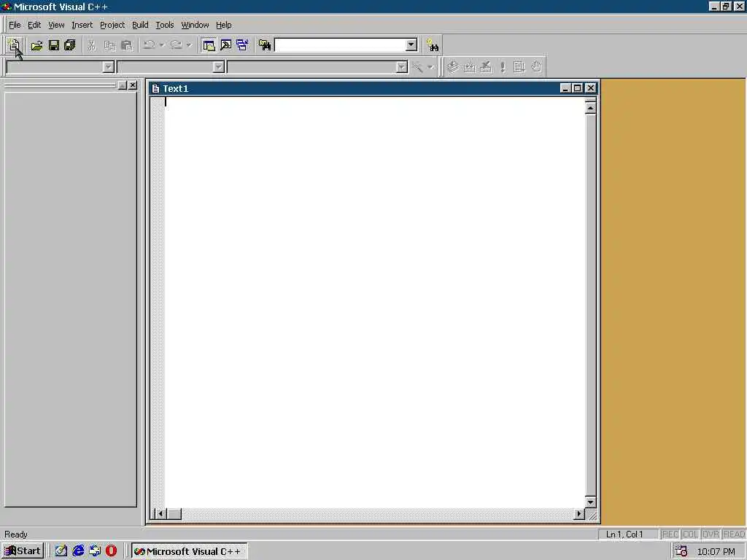The image size is (747, 560).
Task: Click the editor vertical scroll down arrow
Action: 590,502
